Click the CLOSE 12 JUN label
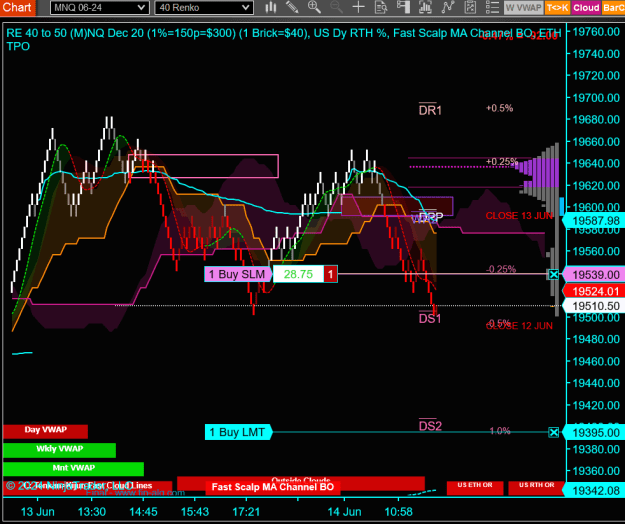 (x=519, y=326)
